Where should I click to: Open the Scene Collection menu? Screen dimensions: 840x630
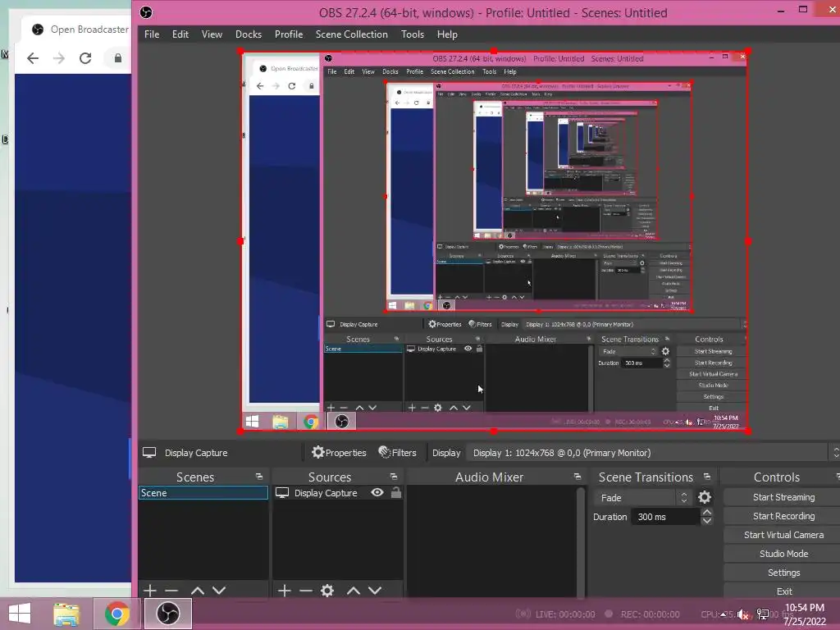(351, 34)
